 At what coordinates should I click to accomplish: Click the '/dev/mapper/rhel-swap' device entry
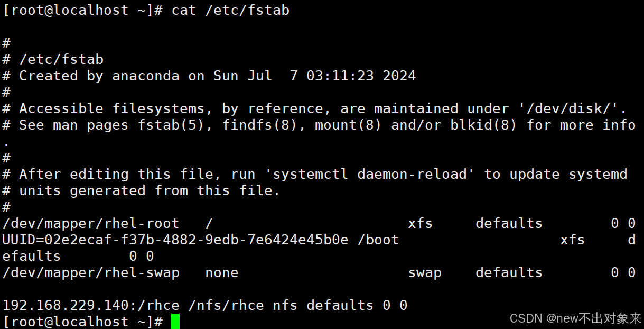(90, 272)
